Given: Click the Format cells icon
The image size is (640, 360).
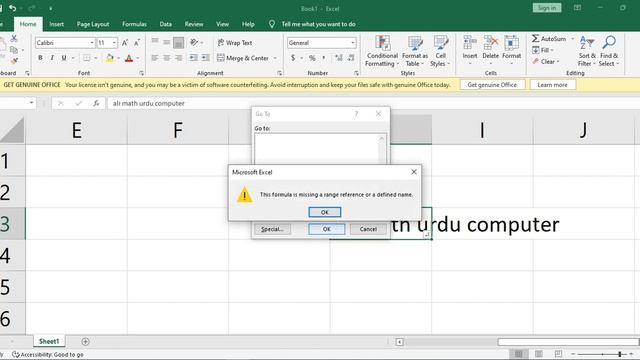Looking at the screenshot, I should pos(511,42).
